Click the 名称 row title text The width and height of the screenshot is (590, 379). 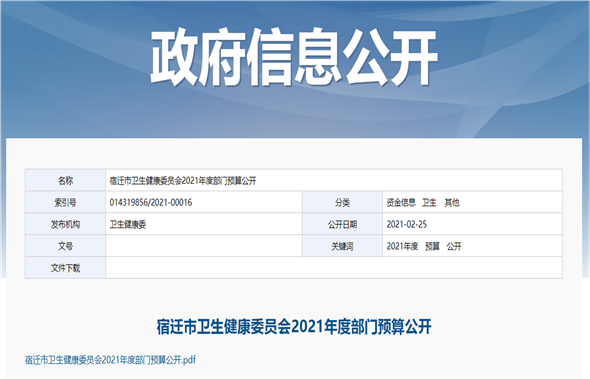[x=182, y=181]
